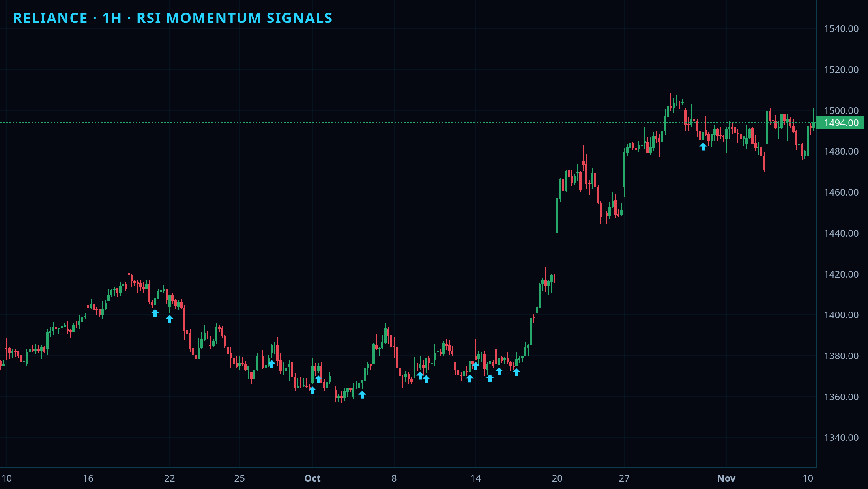Click the 1440.00 price axis label
Image resolution: width=868 pixels, height=489 pixels.
[841, 233]
